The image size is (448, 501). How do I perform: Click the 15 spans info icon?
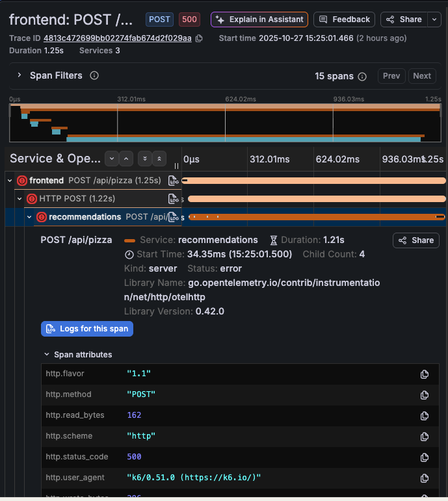tap(362, 77)
